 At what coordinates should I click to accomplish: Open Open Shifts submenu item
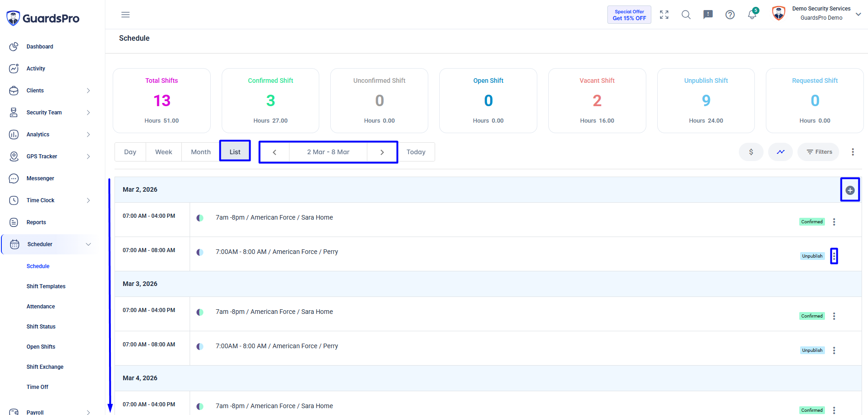41,347
